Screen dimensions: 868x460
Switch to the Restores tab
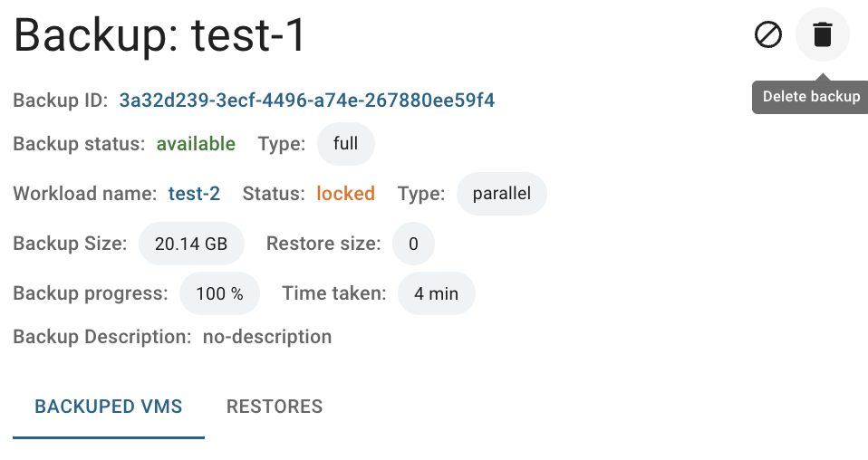[x=275, y=407]
